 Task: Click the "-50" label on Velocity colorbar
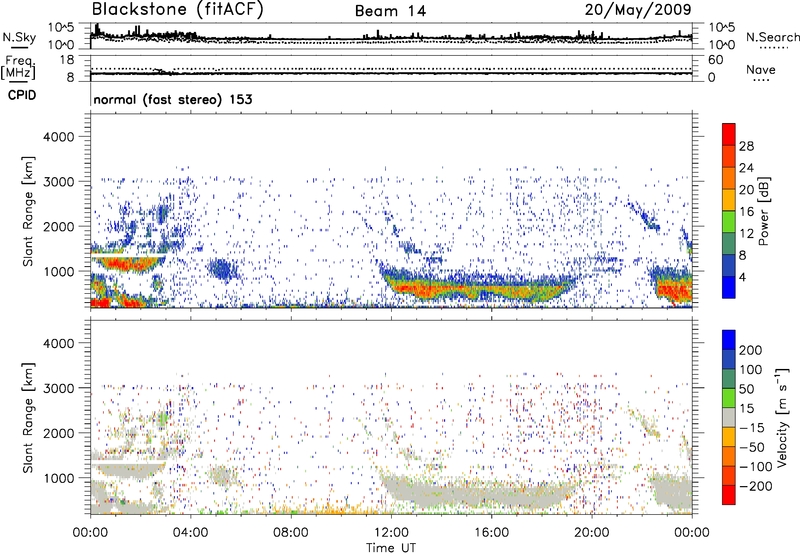pyautogui.click(x=753, y=447)
